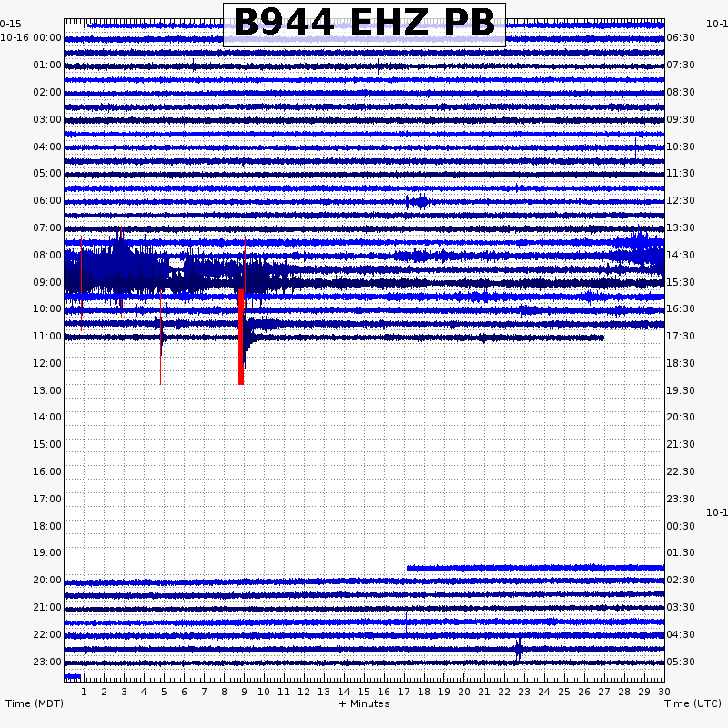Click the 12:30 UTC time label
Screen dimensions: 728x728
click(x=681, y=200)
